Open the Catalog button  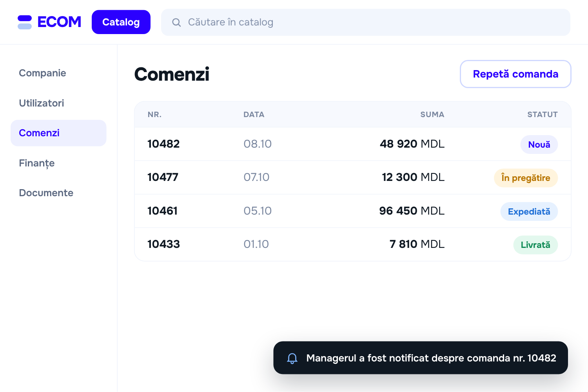click(x=121, y=22)
